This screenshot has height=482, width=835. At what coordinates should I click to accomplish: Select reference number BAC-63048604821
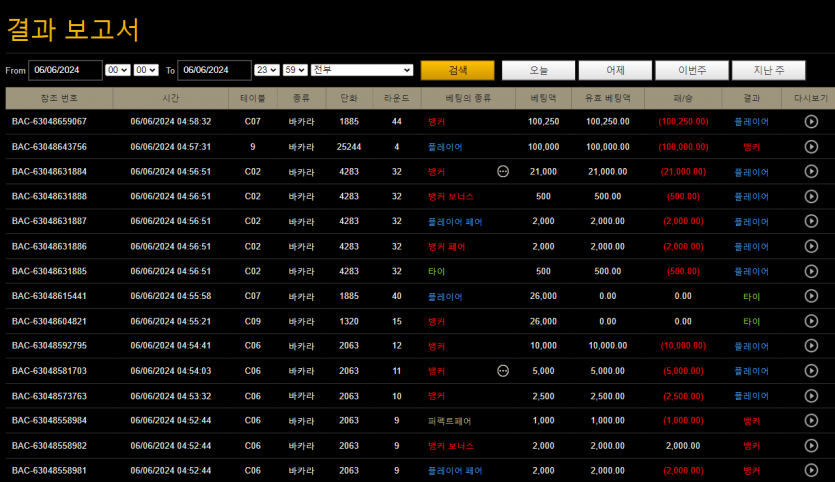(x=49, y=321)
